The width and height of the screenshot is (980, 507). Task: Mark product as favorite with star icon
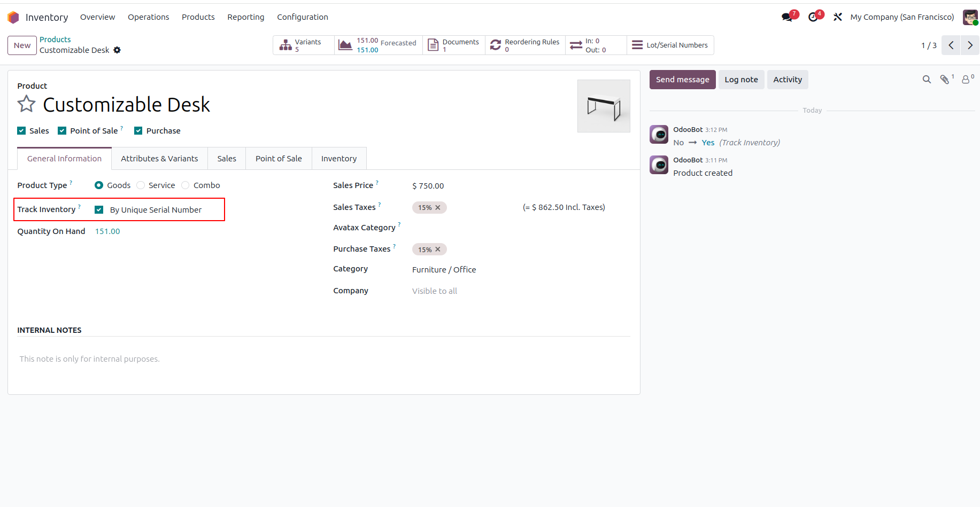click(26, 104)
